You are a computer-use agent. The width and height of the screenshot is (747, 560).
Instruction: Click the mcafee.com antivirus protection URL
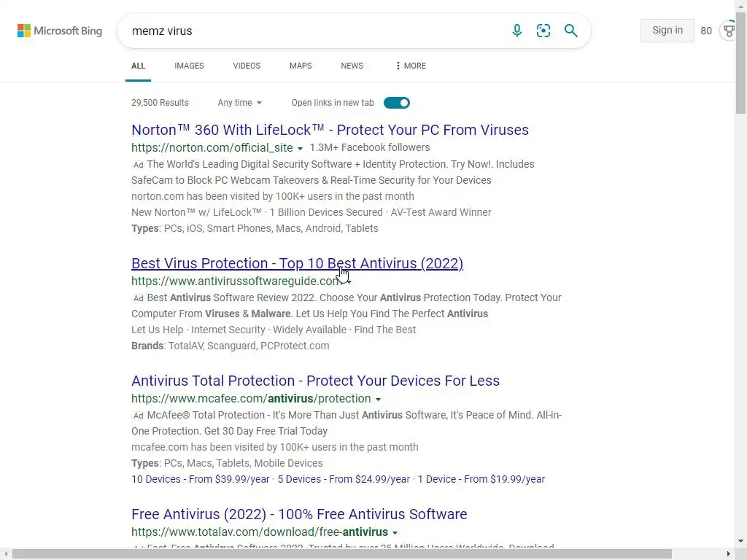tap(251, 399)
